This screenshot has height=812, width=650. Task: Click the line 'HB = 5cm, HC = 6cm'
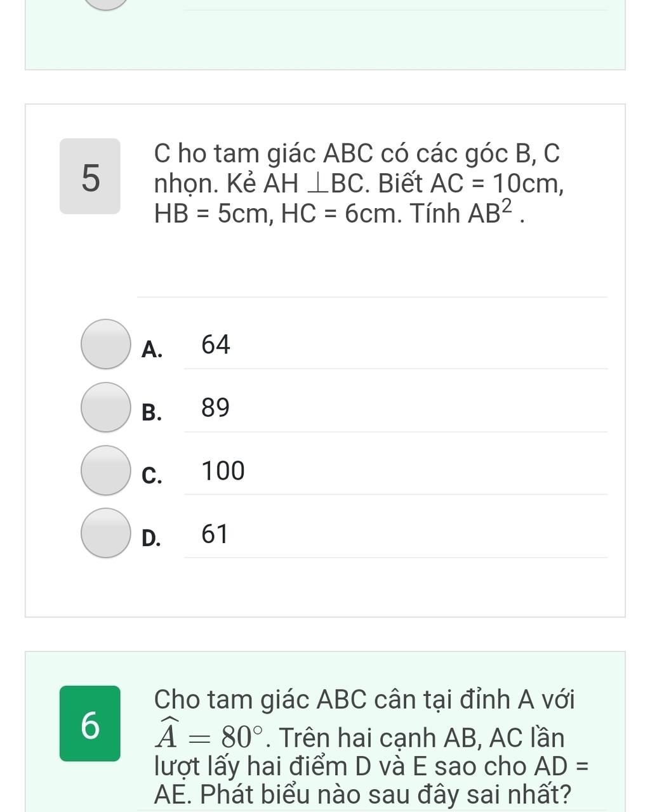(277, 214)
